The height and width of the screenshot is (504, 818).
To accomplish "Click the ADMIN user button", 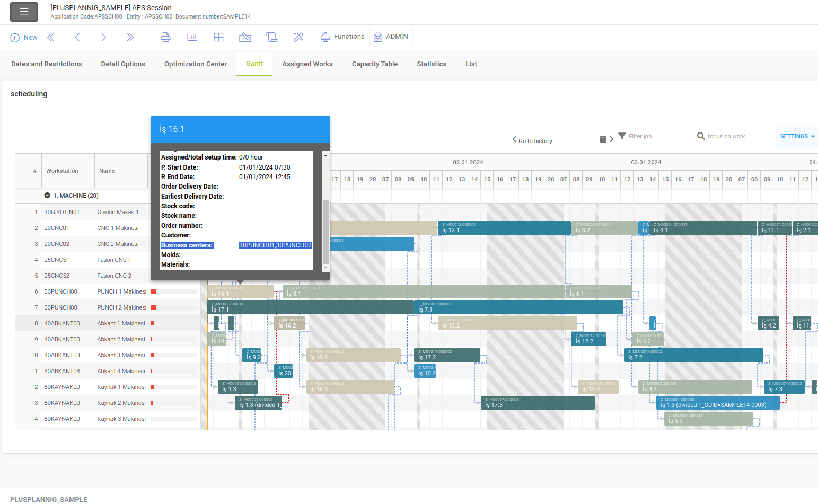I will click(391, 37).
